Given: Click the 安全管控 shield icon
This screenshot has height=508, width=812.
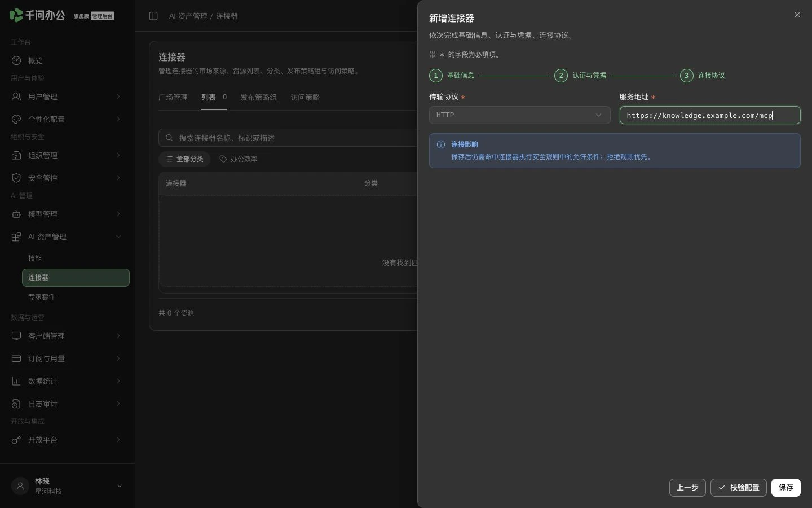Looking at the screenshot, I should [16, 178].
